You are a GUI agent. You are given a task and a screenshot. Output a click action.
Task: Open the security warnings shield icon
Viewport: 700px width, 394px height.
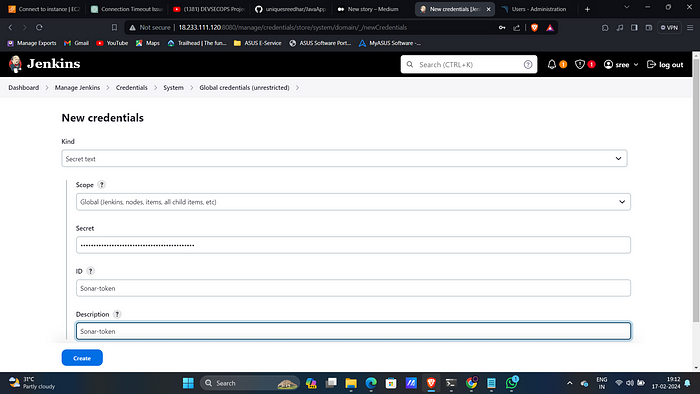point(579,64)
